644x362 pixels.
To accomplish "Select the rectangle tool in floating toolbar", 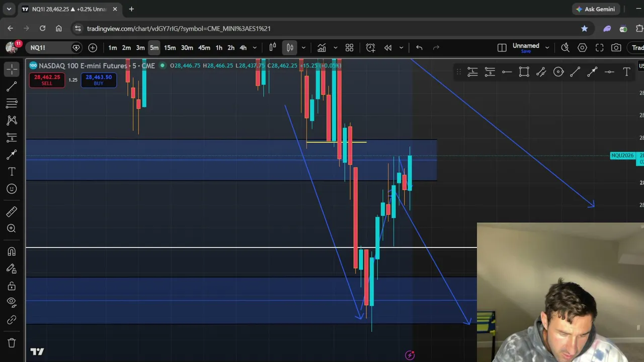I will click(x=524, y=72).
